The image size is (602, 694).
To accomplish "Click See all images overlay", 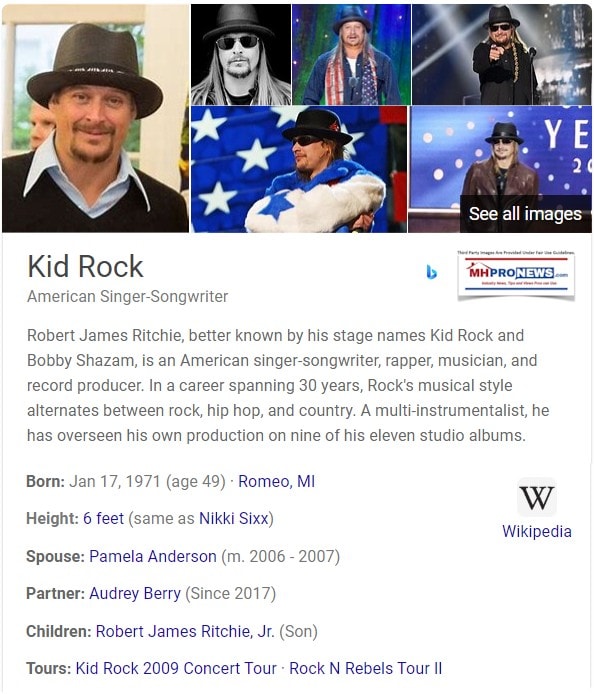I will click(x=525, y=214).
